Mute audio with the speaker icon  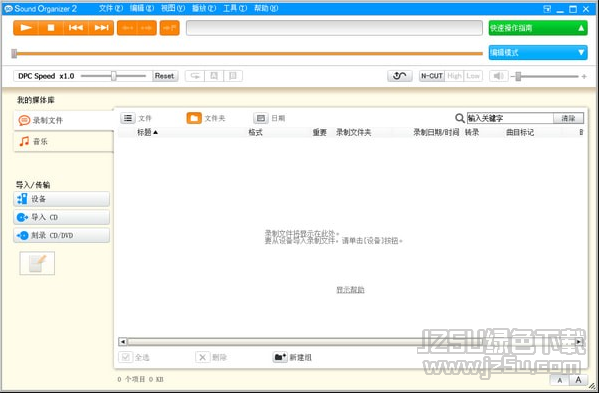pyautogui.click(x=499, y=76)
